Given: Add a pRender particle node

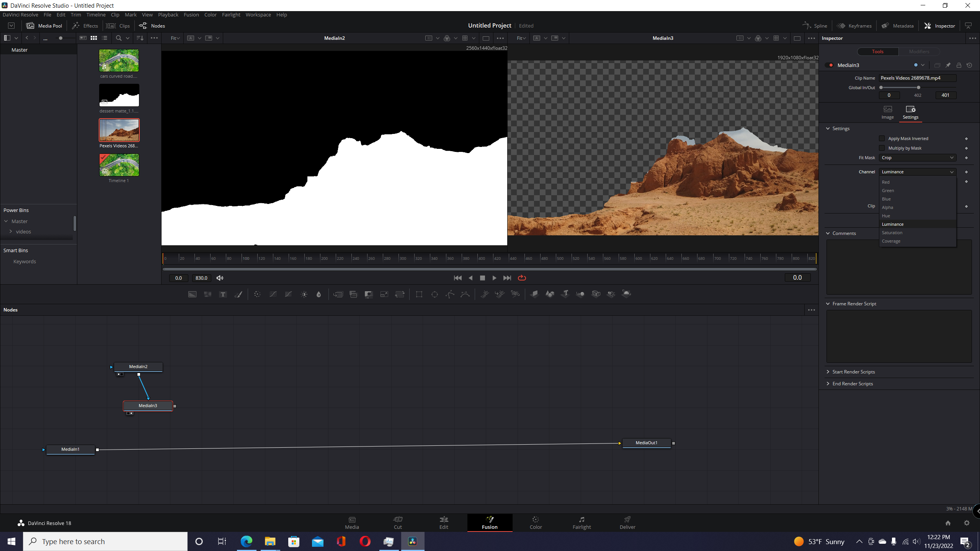Looking at the screenshot, I should 515,294.
